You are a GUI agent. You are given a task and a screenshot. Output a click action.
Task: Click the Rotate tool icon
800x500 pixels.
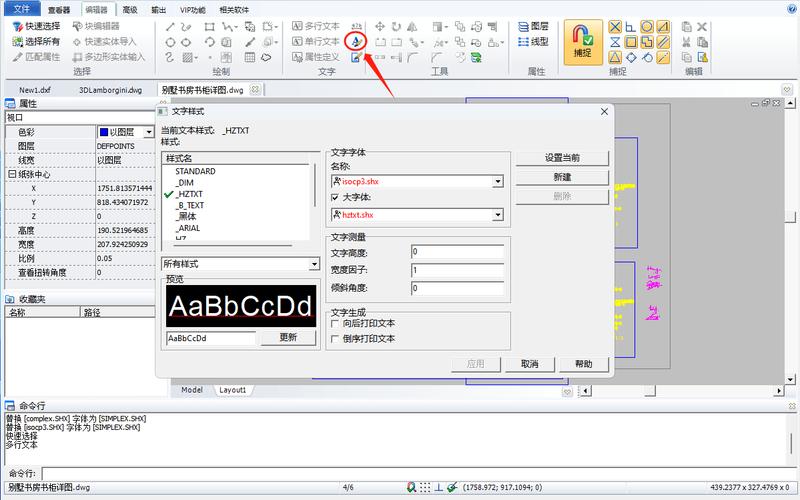click(396, 27)
